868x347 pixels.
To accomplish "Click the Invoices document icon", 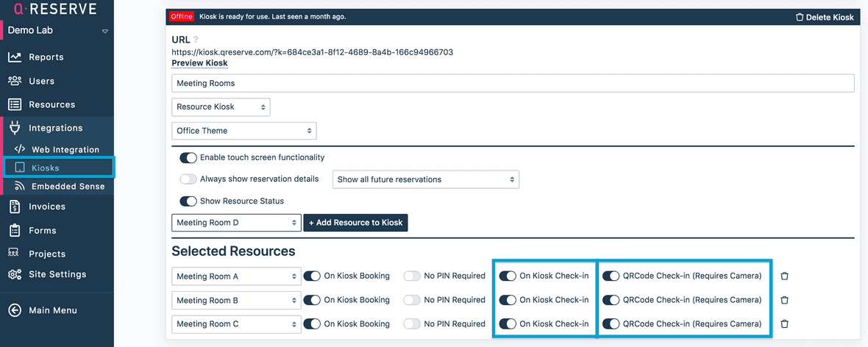I will tap(15, 207).
